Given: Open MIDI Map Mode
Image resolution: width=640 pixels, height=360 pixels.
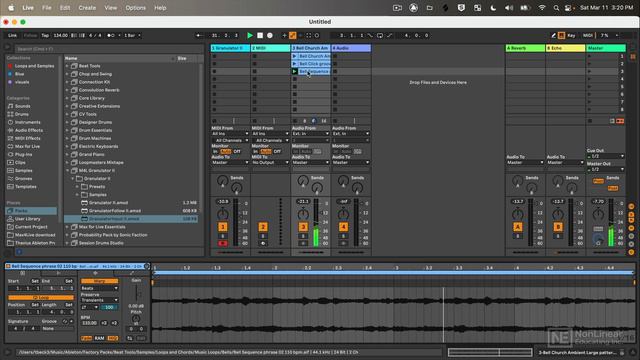Looking at the screenshot, I should click(x=588, y=36).
